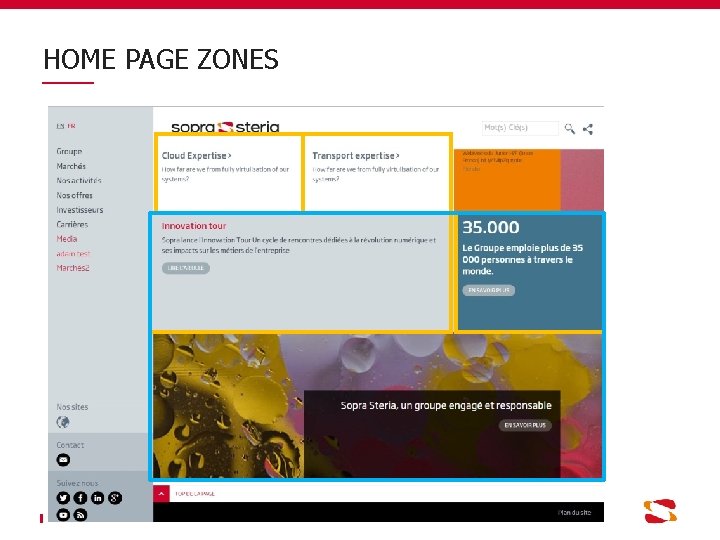The height and width of the screenshot is (540, 720).
Task: Click the Suivez nous label
Action: 77,483
